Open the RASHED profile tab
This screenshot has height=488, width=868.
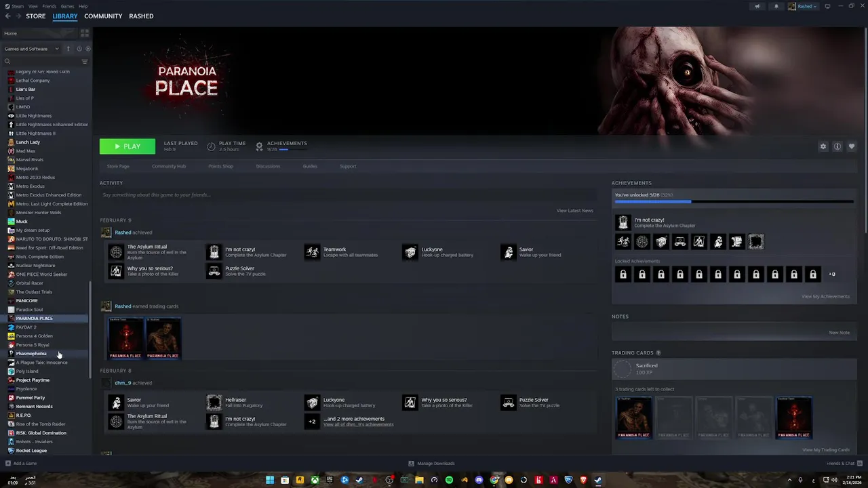141,16
